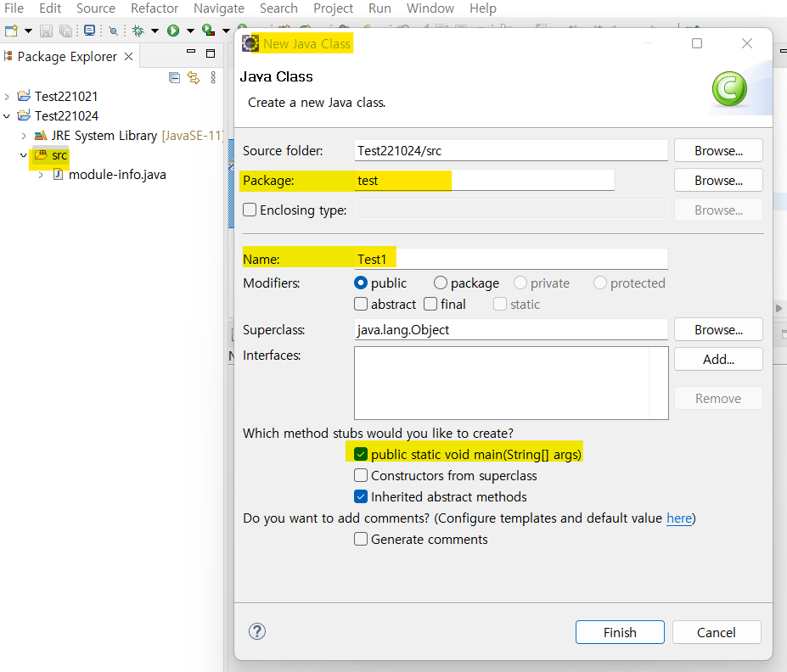
Task: Select the package modifier radio button
Action: pos(440,283)
